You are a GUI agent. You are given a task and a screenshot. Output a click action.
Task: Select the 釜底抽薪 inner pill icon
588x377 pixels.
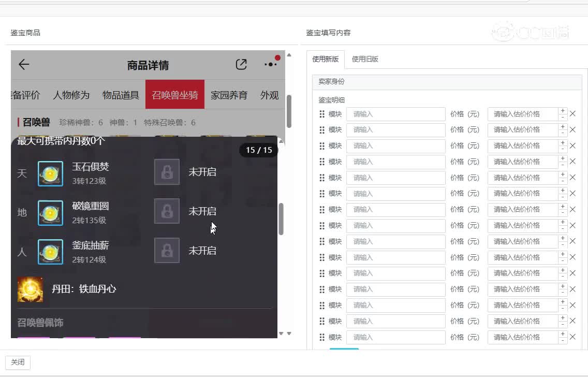point(50,252)
